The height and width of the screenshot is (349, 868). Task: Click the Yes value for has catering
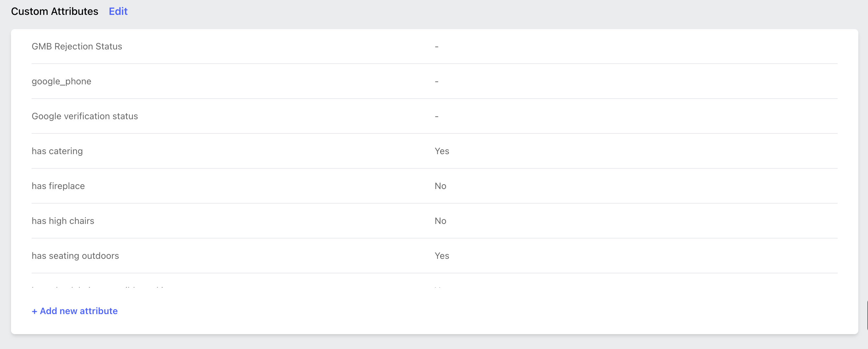442,151
